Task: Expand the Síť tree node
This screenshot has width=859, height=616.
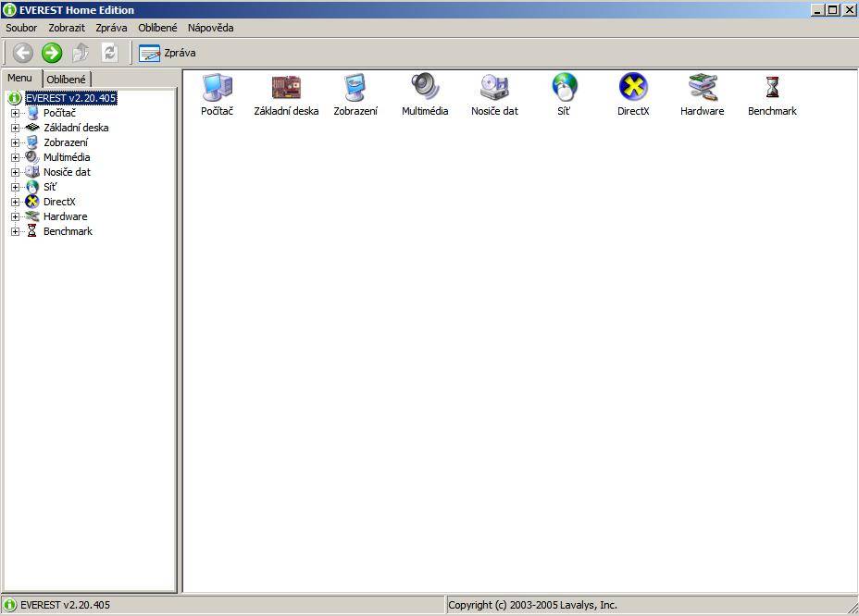Action: [15, 187]
